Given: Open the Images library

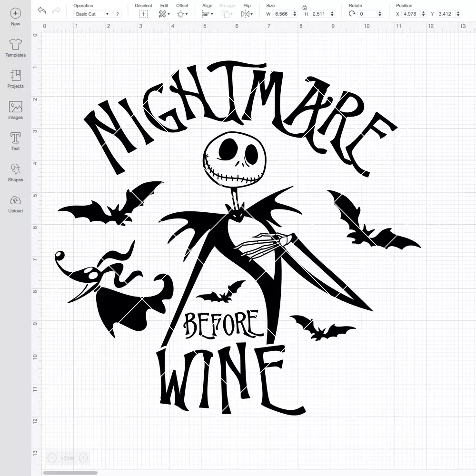Looking at the screenshot, I should pos(16,110).
